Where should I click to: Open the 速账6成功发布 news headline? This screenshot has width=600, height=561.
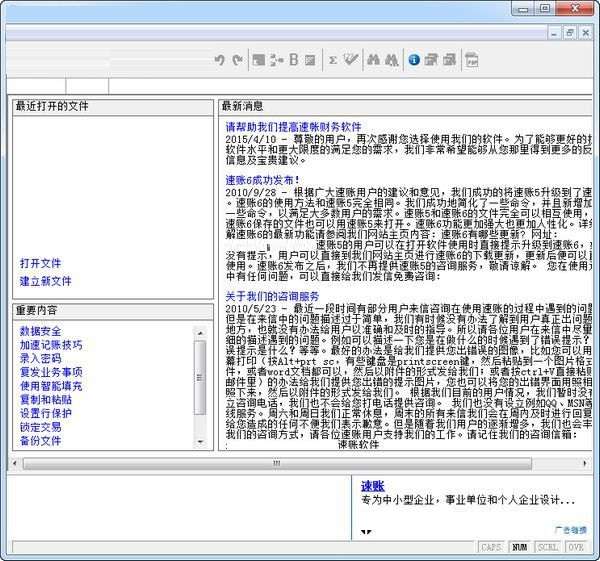click(x=262, y=180)
